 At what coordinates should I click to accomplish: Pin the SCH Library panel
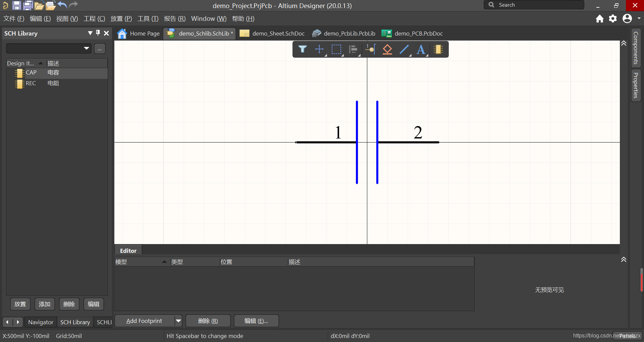98,33
